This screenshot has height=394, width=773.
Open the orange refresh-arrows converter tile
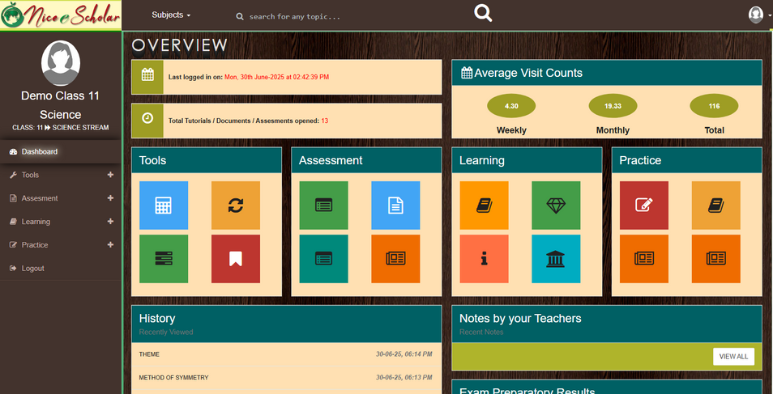pyautogui.click(x=236, y=205)
